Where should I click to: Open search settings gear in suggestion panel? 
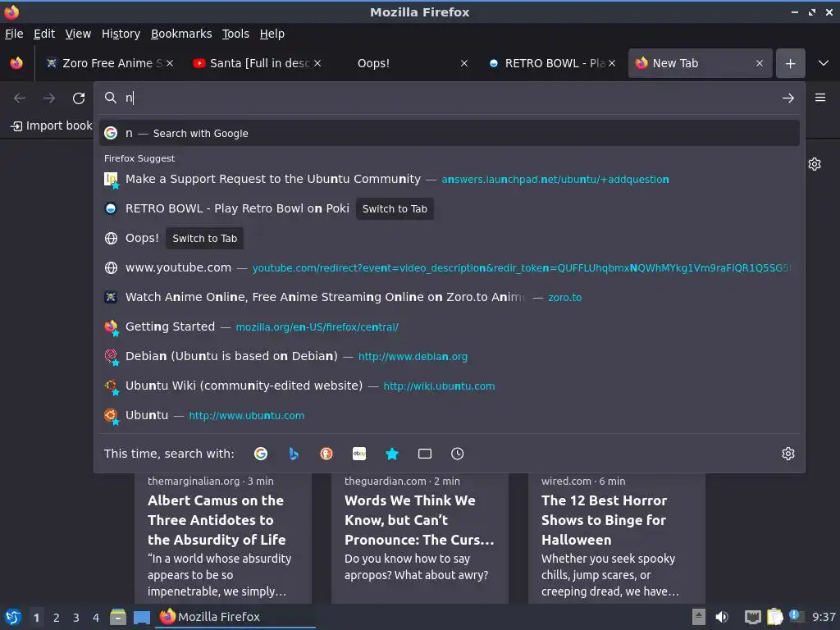[x=788, y=454]
